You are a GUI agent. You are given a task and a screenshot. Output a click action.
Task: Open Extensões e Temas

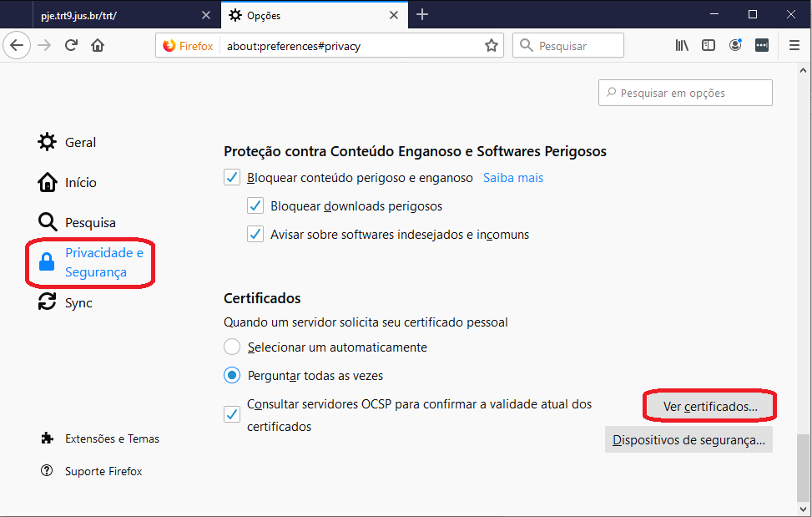coord(100,438)
